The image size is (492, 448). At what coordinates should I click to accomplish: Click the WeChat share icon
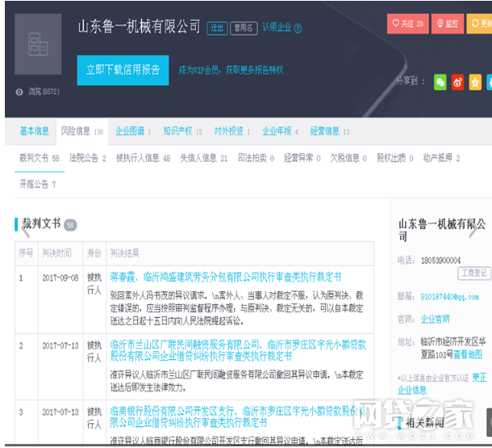click(x=440, y=82)
